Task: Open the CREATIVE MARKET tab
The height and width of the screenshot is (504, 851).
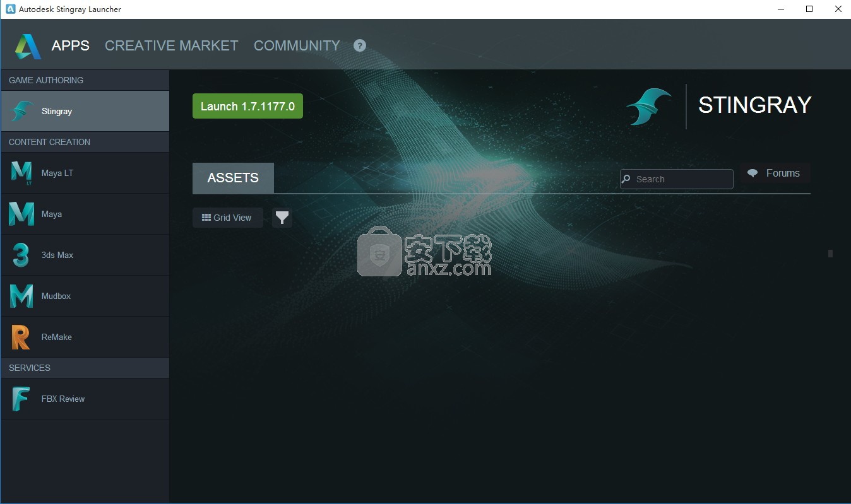Action: pos(172,45)
